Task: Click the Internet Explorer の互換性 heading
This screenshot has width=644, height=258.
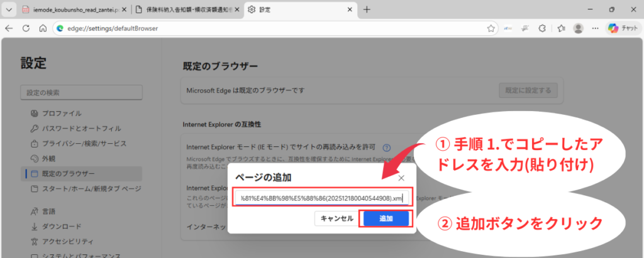Action: (222, 125)
